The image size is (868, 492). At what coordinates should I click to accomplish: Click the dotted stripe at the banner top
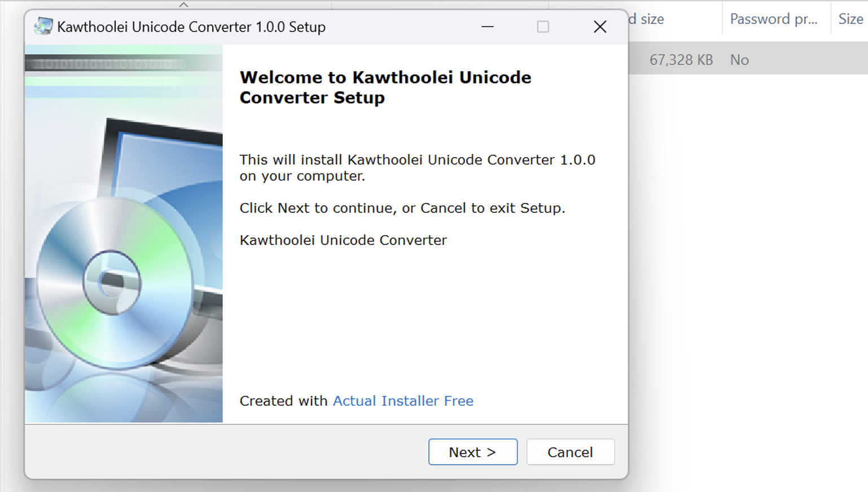107,64
